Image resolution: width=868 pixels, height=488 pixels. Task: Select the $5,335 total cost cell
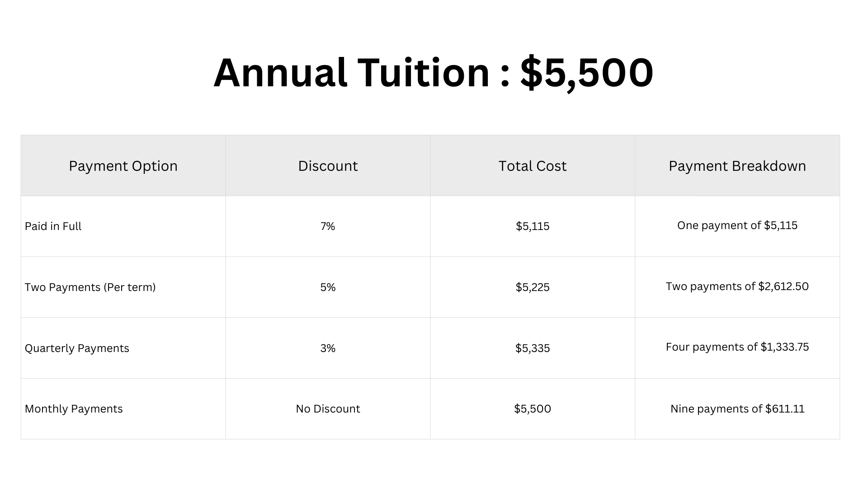click(x=532, y=348)
